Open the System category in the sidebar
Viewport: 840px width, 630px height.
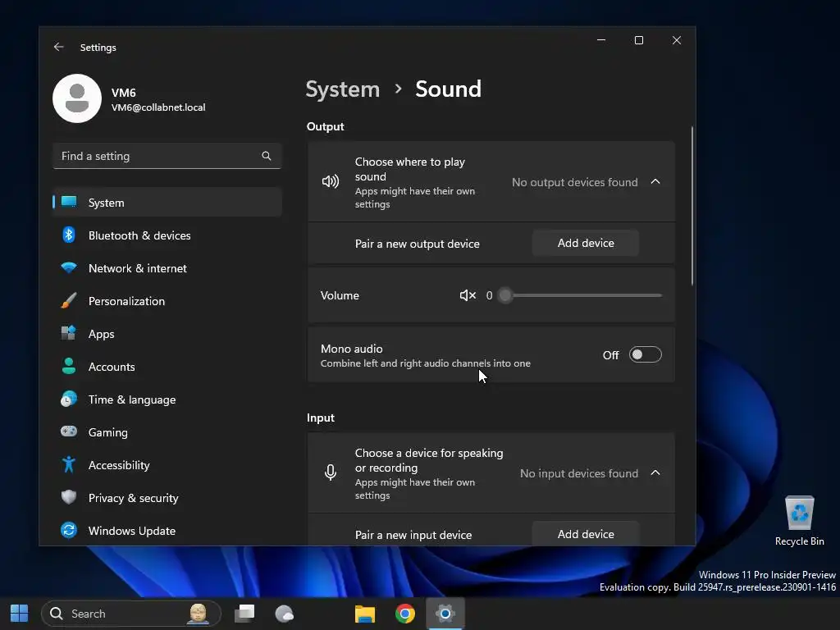[x=167, y=202]
